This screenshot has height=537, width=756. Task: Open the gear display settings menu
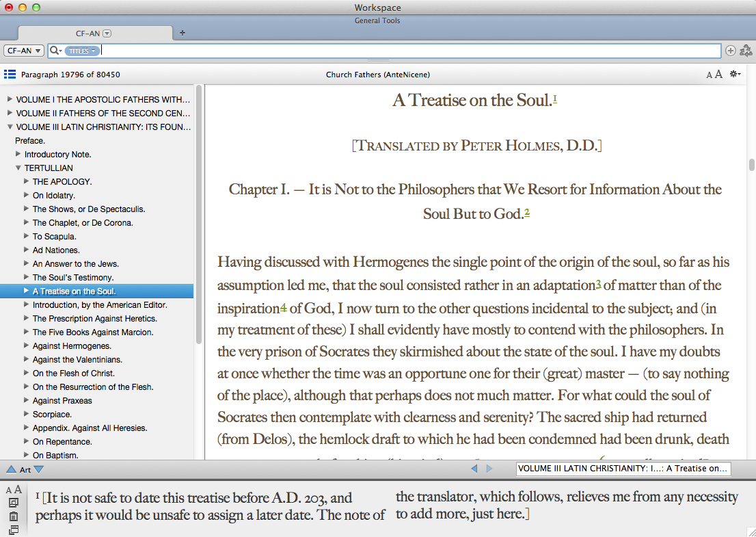(735, 75)
